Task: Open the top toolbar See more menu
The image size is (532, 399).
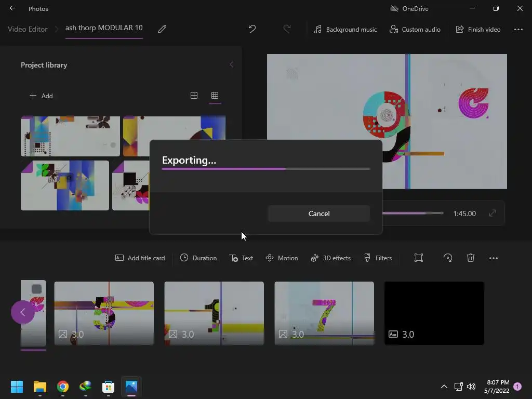Action: click(x=518, y=30)
